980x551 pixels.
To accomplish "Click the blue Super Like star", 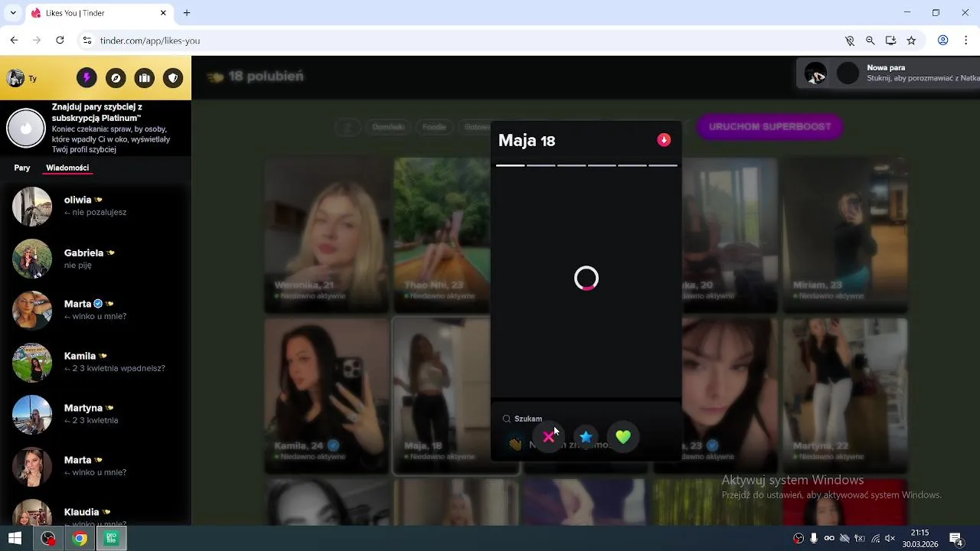I will (586, 437).
